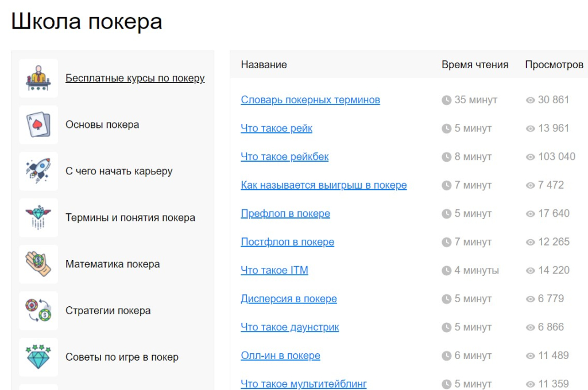Click the playing cards icon for Основы покера

point(38,124)
